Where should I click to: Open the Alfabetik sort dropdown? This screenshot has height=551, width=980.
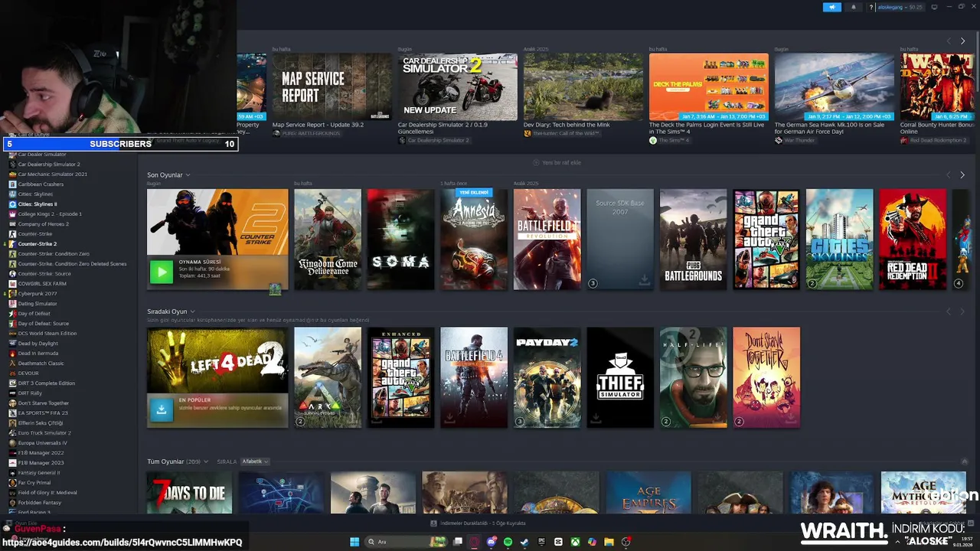point(255,461)
